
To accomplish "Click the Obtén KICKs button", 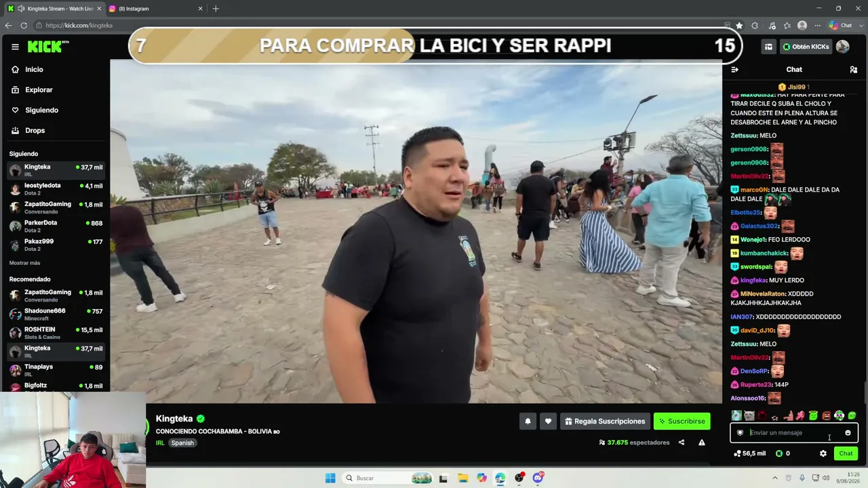I will (806, 47).
